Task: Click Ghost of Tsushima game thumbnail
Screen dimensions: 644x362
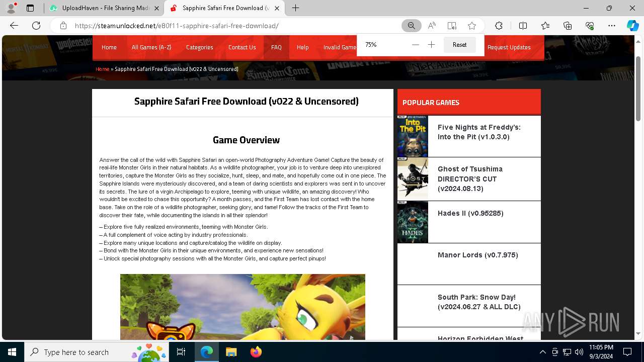Action: 413,179
